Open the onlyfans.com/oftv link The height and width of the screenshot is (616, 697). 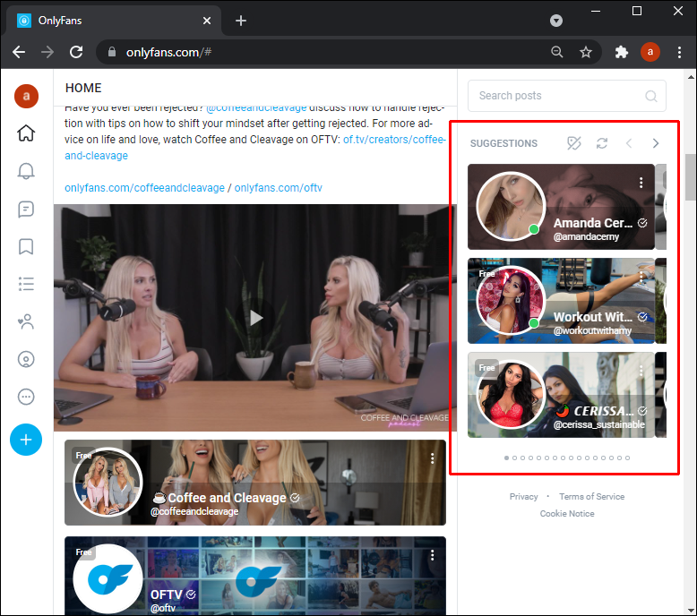pyautogui.click(x=278, y=188)
